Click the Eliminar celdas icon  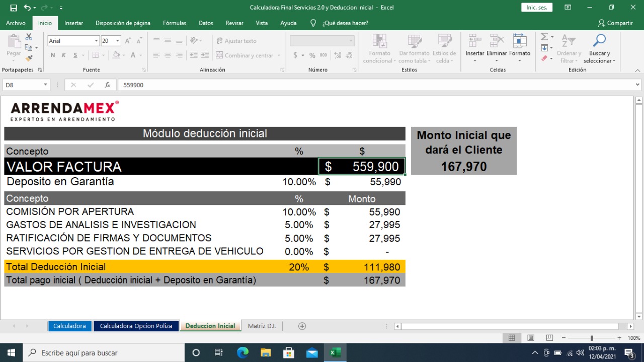click(497, 41)
